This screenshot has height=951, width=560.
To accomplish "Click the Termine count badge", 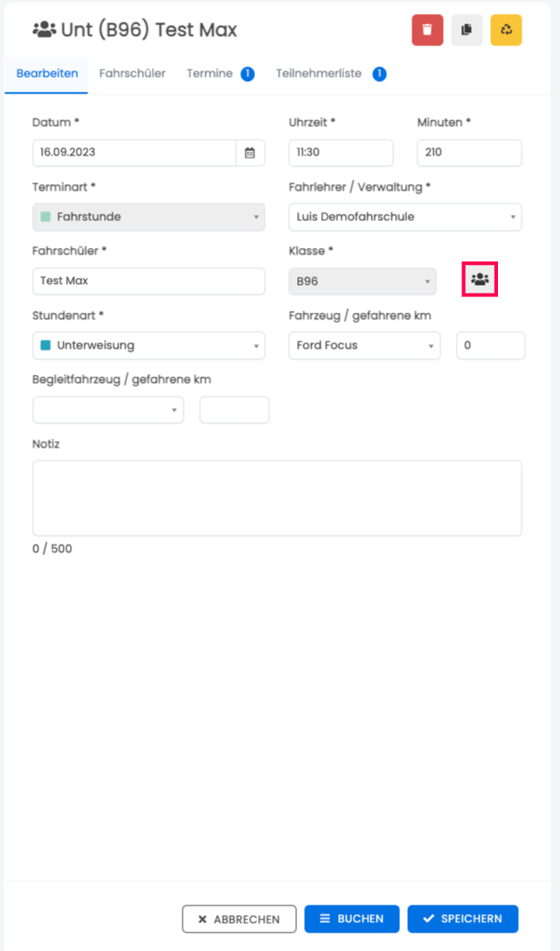I will click(247, 74).
